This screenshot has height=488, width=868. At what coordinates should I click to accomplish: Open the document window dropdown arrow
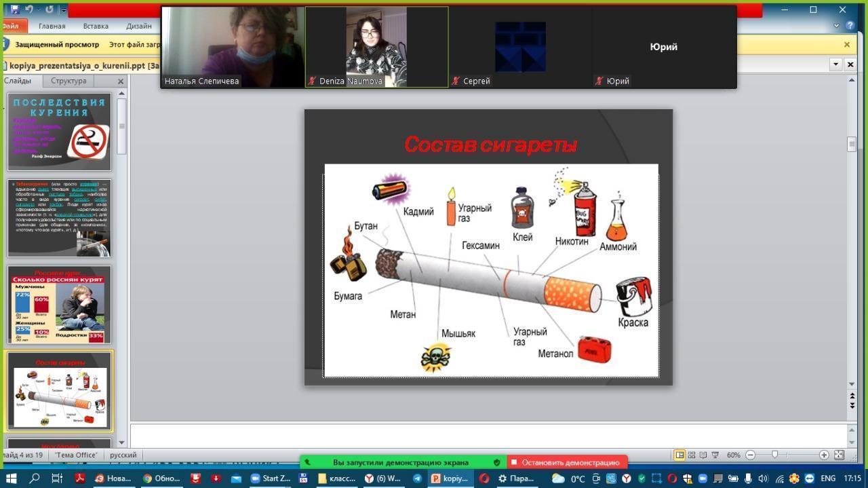point(835,64)
